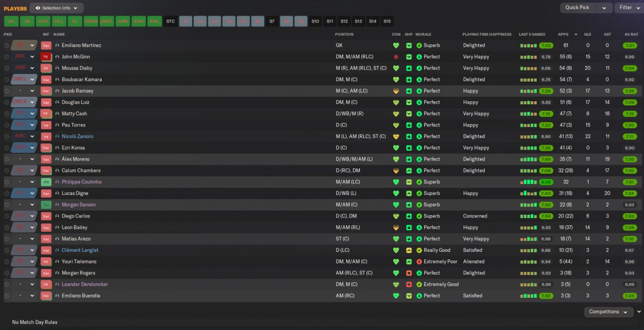
Task: Click Emiliano Martínez's condition heart icon
Action: click(x=396, y=45)
